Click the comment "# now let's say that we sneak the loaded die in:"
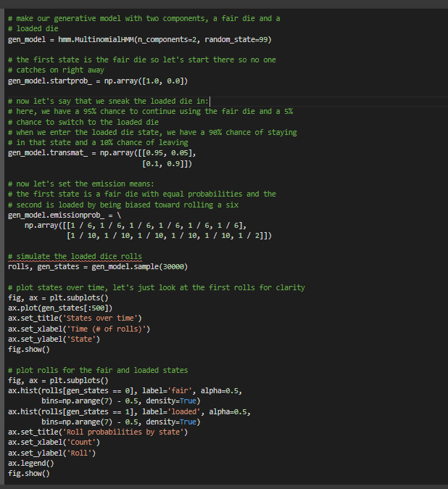The height and width of the screenshot is (489, 448). [108, 102]
